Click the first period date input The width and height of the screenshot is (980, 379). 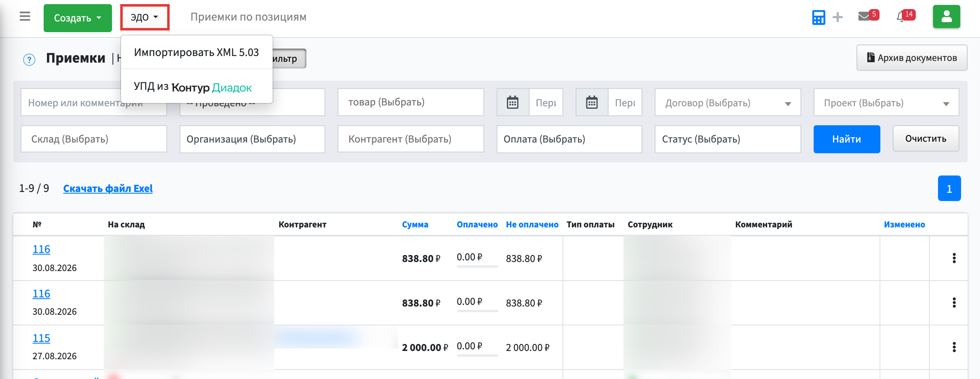pos(546,102)
